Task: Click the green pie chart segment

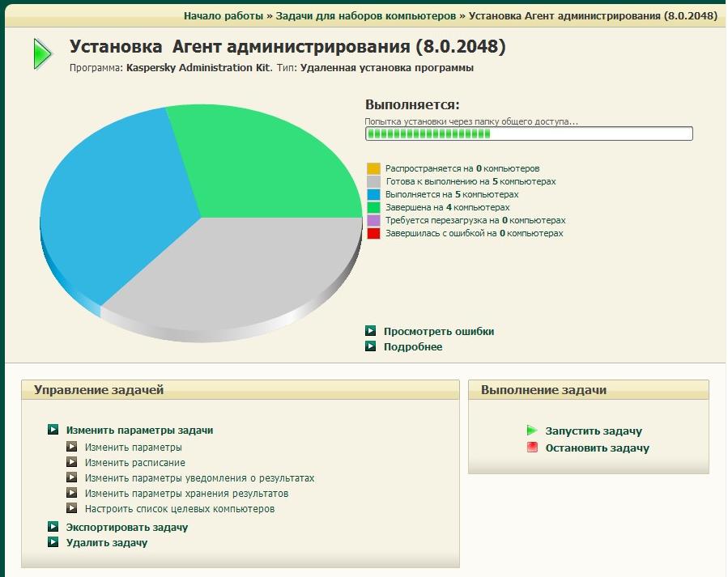Action: coord(265,167)
